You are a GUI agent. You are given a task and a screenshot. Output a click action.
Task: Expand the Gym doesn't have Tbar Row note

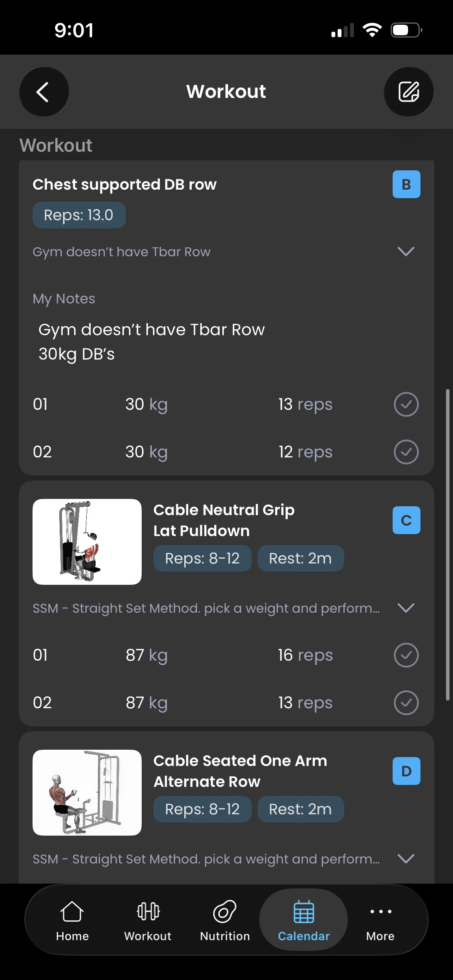(406, 252)
